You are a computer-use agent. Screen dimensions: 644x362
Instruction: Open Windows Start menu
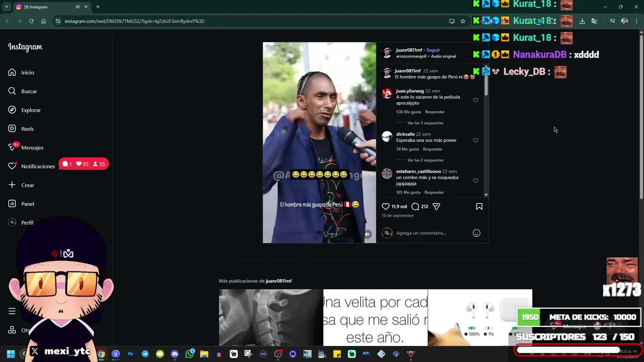coord(11,354)
